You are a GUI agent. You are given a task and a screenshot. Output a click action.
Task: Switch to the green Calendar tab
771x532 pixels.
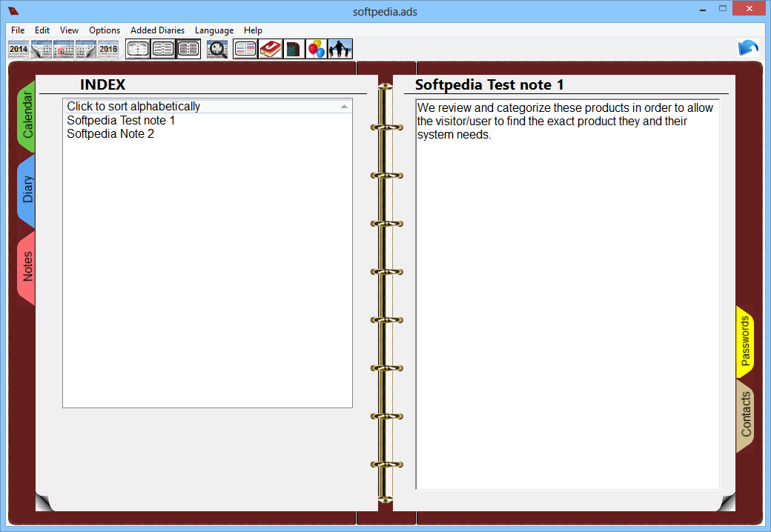point(27,116)
